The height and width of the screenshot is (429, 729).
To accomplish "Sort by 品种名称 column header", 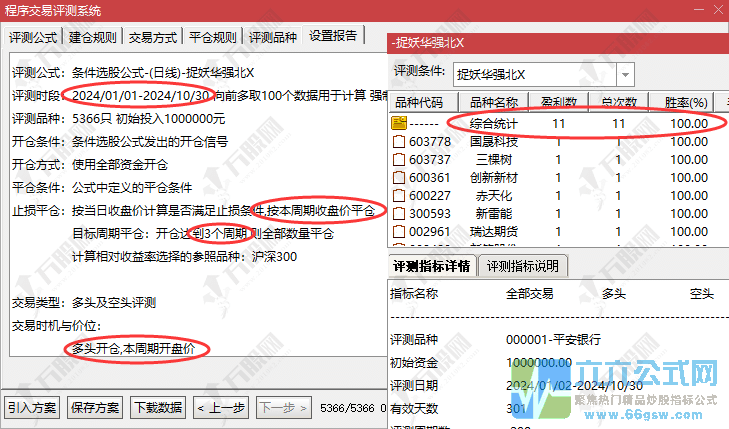I will point(494,102).
